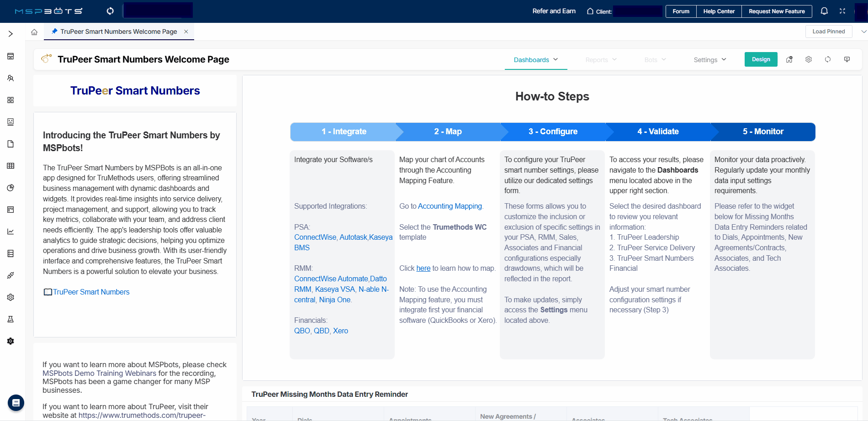Close the TruPeer Smart Numbers Welcome tab
This screenshot has height=421, width=868.
[186, 32]
